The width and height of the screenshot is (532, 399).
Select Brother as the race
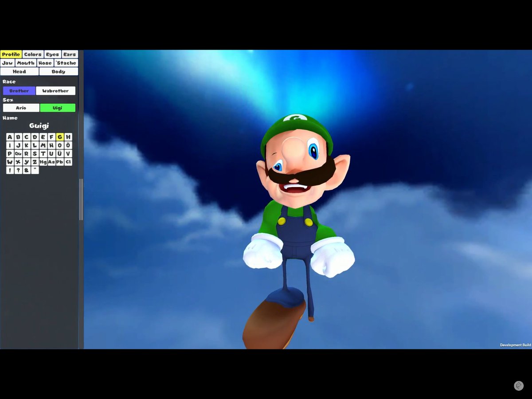click(x=19, y=91)
